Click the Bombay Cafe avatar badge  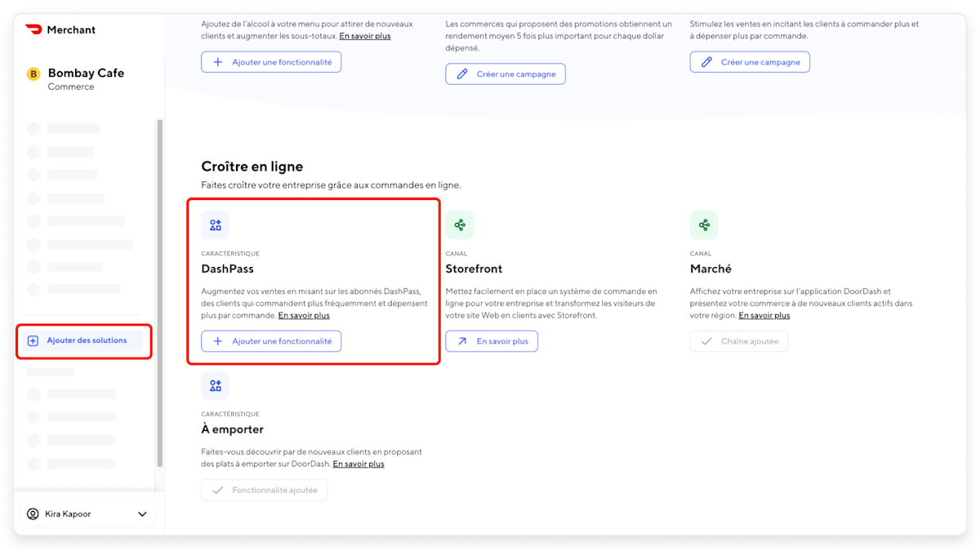click(33, 74)
